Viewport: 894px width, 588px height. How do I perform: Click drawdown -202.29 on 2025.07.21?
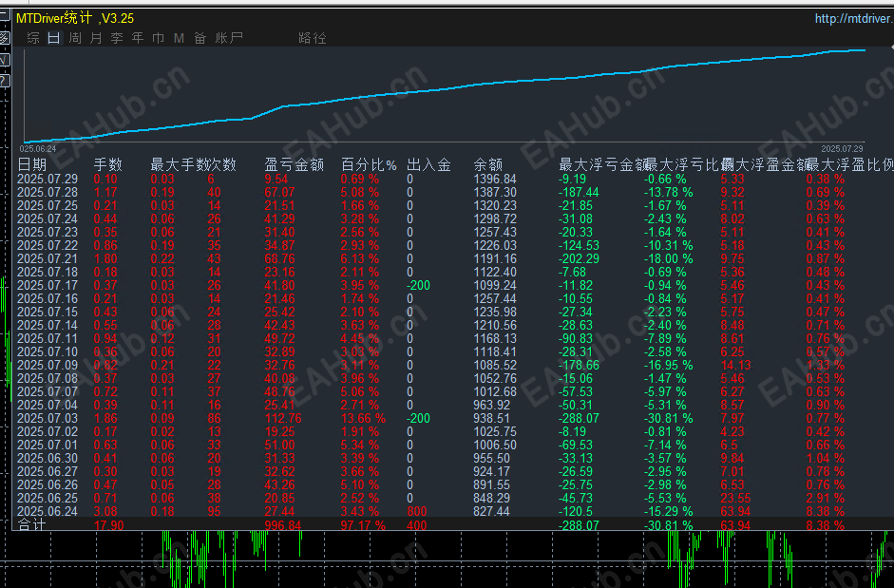click(579, 259)
